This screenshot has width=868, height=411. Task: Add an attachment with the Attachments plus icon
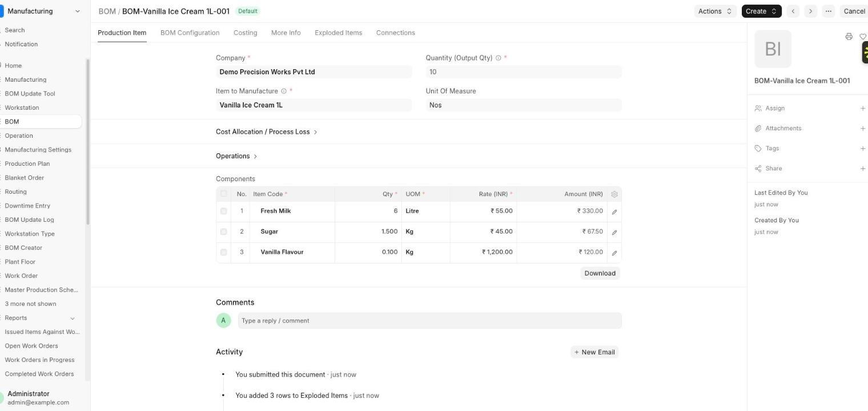pos(862,129)
